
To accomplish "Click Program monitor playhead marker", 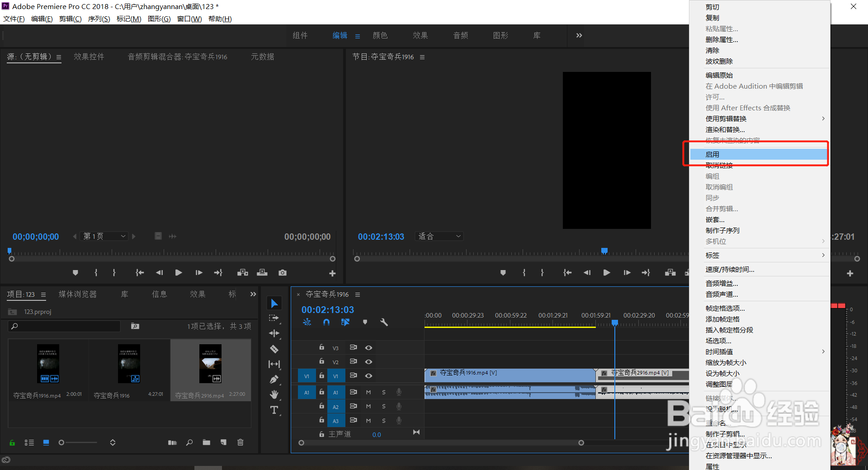I will click(604, 251).
